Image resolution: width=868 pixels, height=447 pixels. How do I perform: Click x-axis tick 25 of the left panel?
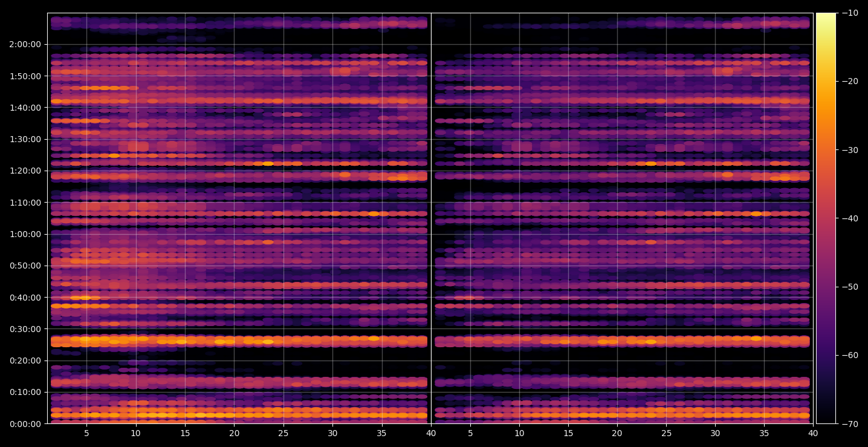coord(283,433)
